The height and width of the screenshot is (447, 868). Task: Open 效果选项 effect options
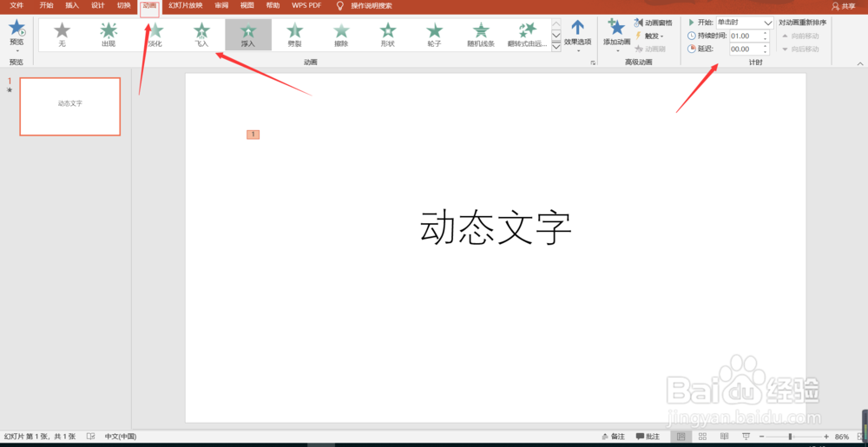tap(577, 36)
